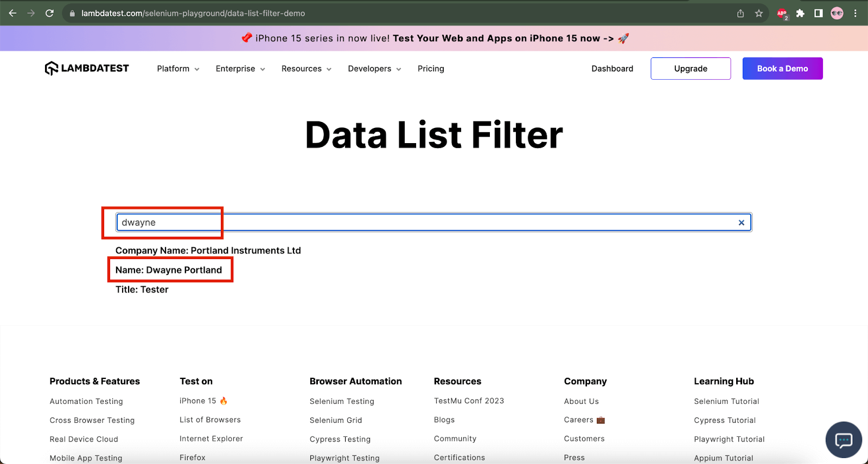Expand the Resources menu
This screenshot has width=868, height=464.
307,69
